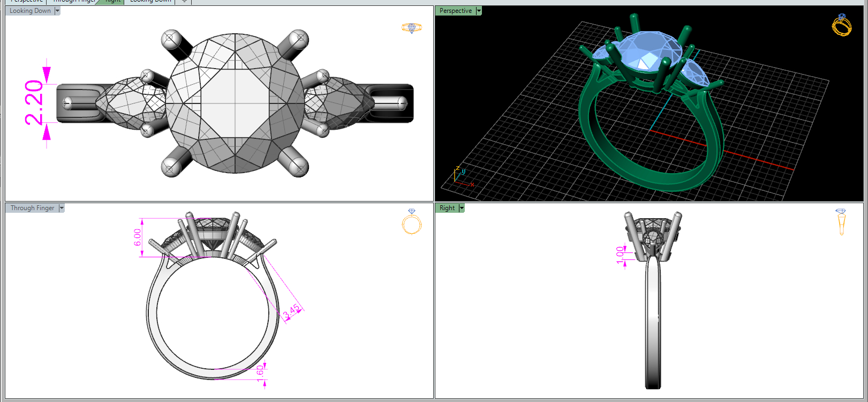
Task: Select the 6.00 dimension text
Action: [x=138, y=237]
